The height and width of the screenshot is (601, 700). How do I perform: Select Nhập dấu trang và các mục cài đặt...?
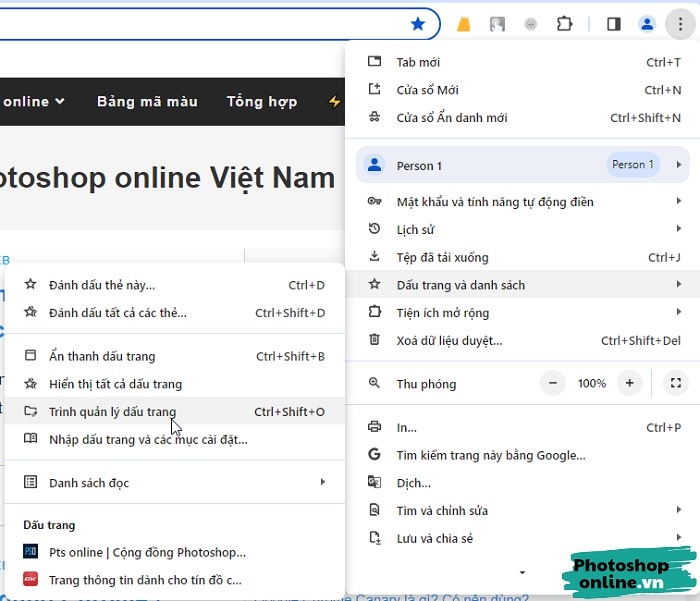(175, 439)
